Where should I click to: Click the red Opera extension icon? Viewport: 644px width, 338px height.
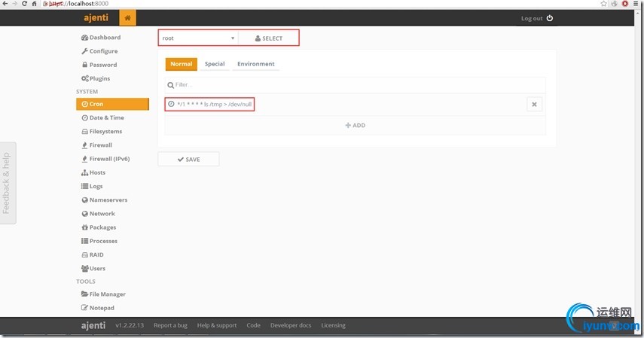pyautogui.click(x=625, y=3)
